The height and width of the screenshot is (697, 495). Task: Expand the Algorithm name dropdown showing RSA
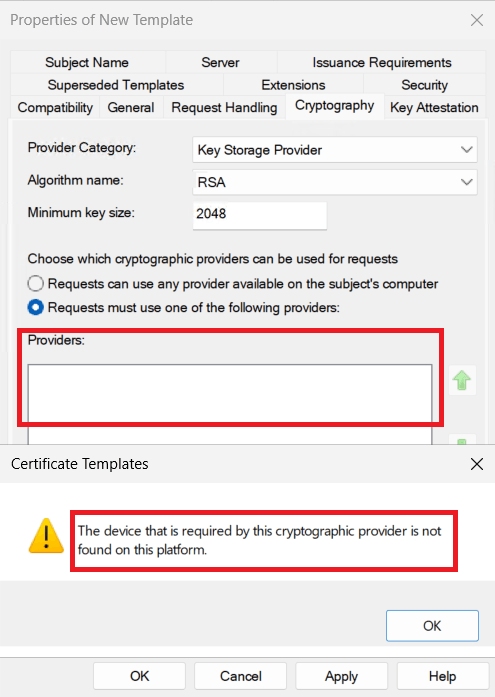click(x=335, y=182)
